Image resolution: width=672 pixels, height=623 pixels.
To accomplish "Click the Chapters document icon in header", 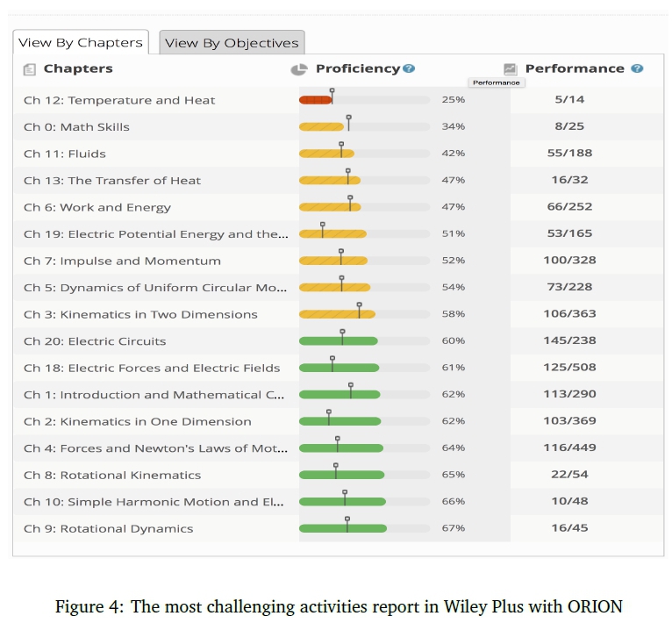I will coord(29,69).
